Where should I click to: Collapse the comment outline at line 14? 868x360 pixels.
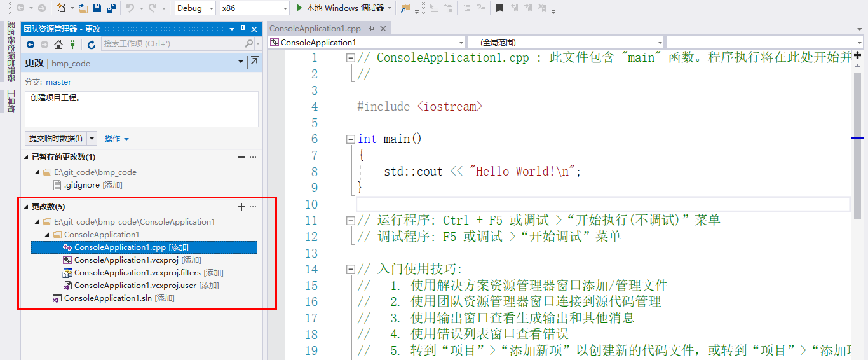click(350, 270)
